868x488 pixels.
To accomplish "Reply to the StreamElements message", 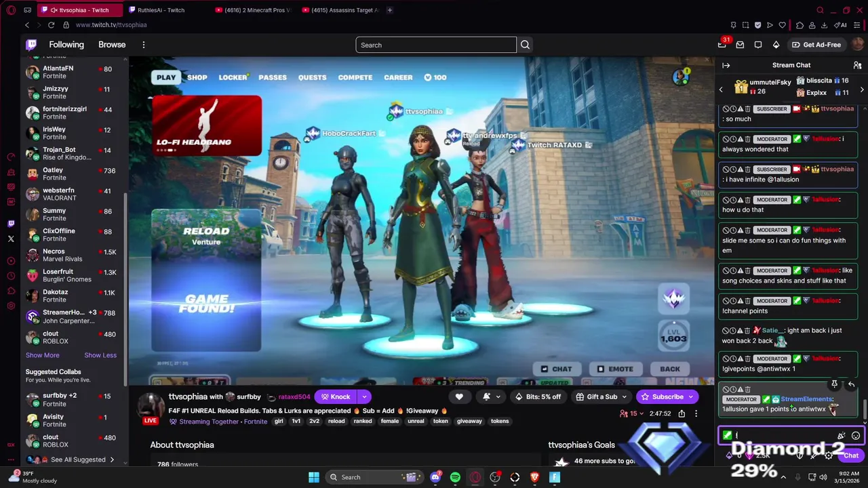I will pyautogui.click(x=851, y=384).
